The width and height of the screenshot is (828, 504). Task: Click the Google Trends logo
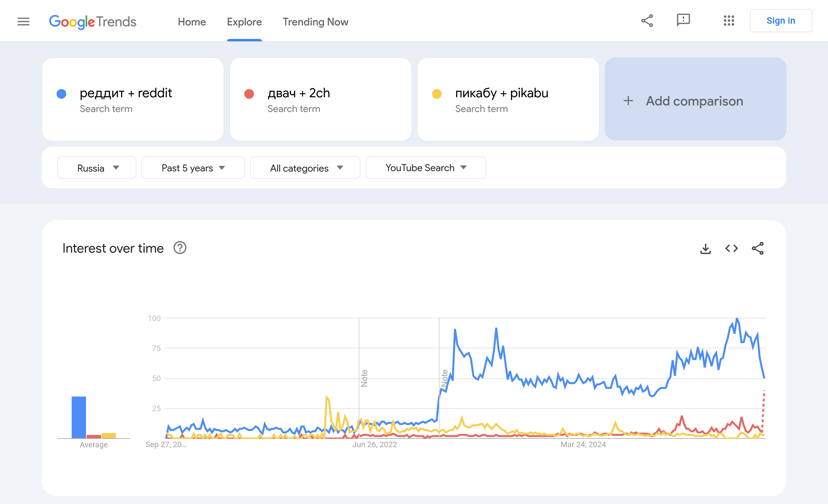click(x=93, y=22)
